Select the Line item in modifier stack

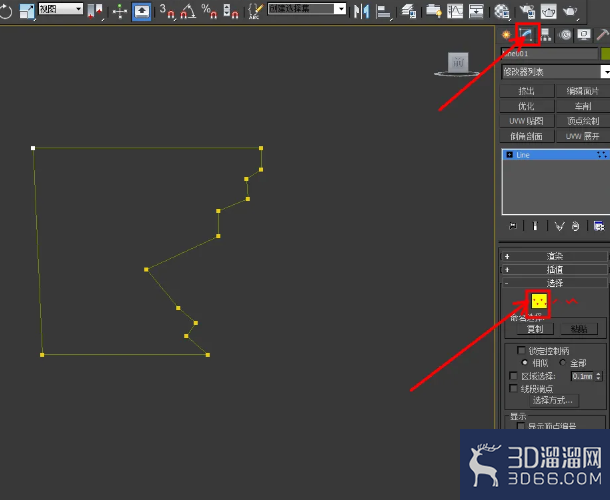tap(556, 155)
